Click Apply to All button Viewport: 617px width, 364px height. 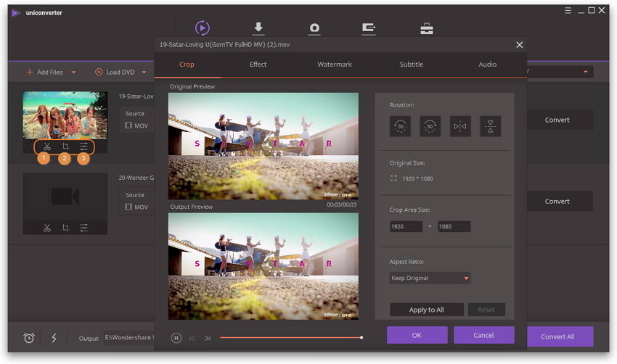coord(427,310)
